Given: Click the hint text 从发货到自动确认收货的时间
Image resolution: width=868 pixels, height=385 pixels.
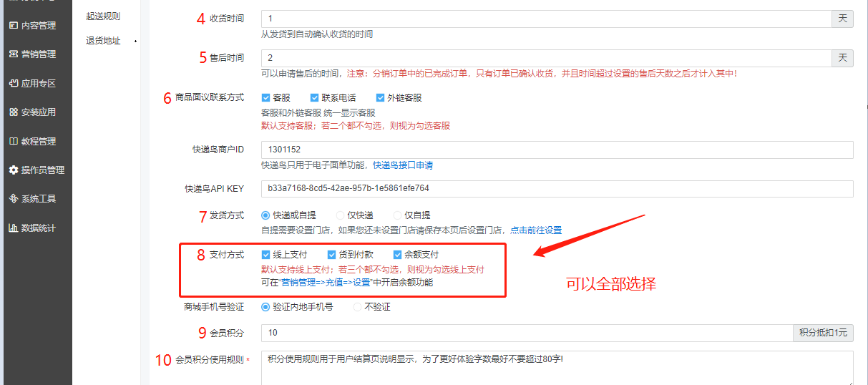Looking at the screenshot, I should click(317, 34).
